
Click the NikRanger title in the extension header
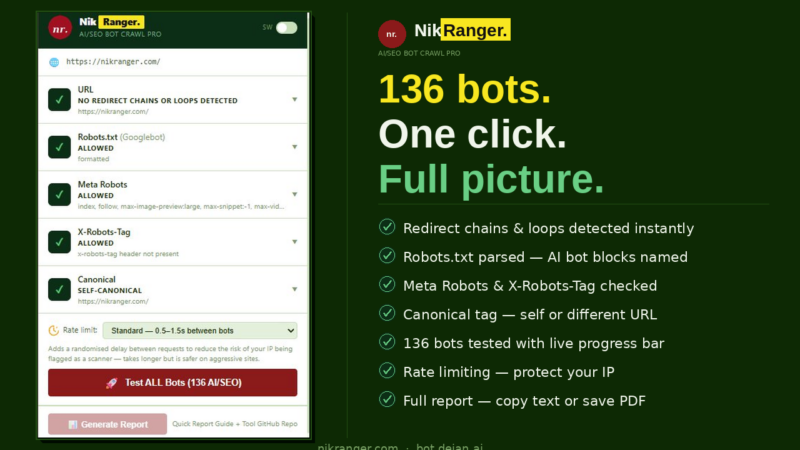tap(112, 22)
